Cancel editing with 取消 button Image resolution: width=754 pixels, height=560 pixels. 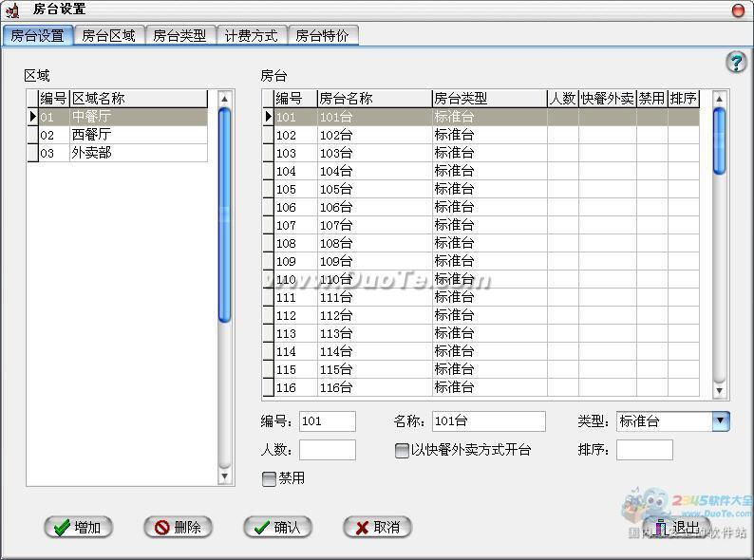(377, 528)
